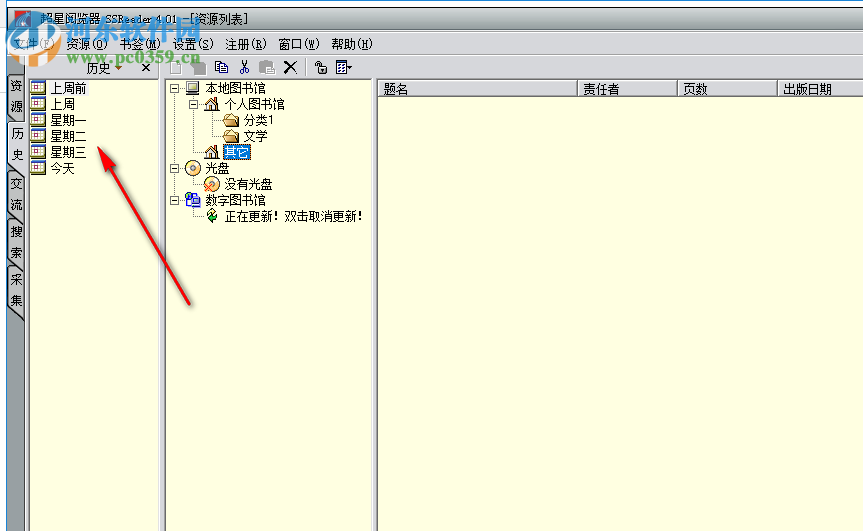
Task: Select the 星期三 history entry
Action: tap(68, 152)
